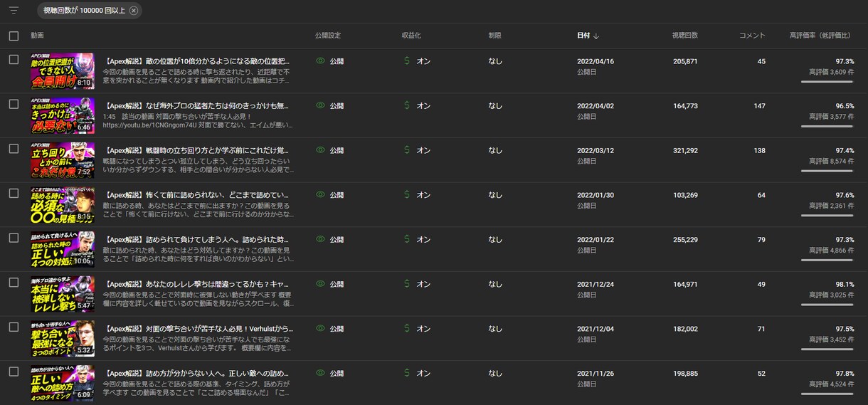Image resolution: width=868 pixels, height=405 pixels.
Task: Click monetization dollar icon for 2022/01/30 video
Action: coord(406,194)
